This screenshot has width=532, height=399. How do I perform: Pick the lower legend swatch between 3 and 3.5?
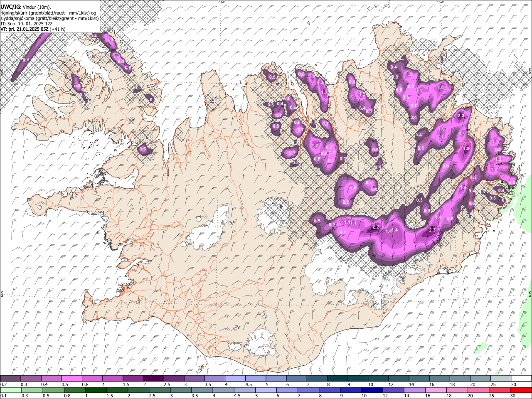pyautogui.click(x=181, y=390)
